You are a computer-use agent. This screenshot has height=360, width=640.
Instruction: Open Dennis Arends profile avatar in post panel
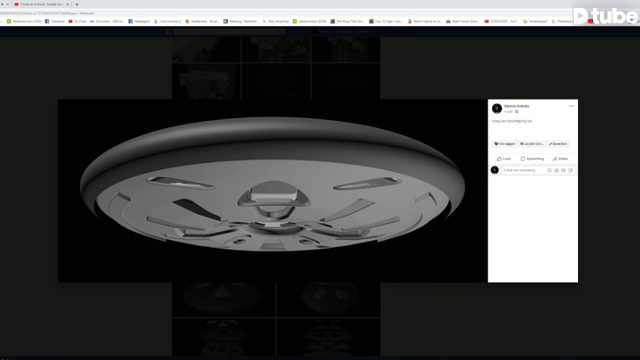coord(497,108)
